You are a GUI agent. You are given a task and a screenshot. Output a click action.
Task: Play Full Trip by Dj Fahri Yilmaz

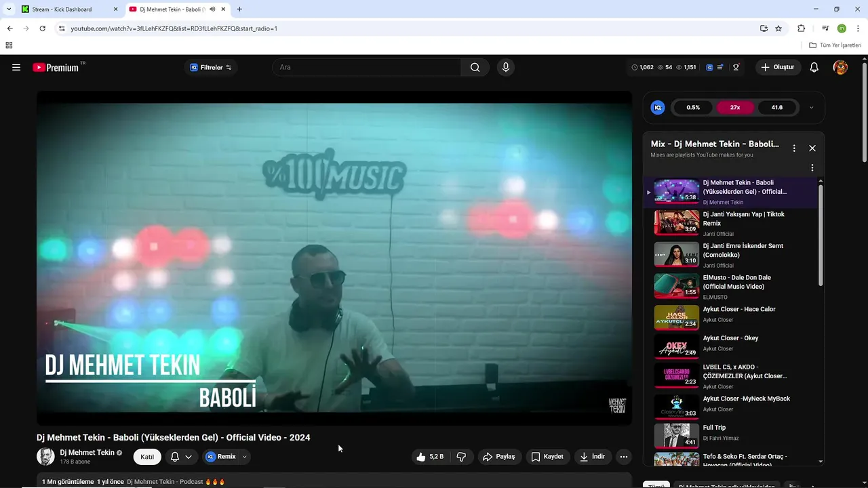[731, 436]
